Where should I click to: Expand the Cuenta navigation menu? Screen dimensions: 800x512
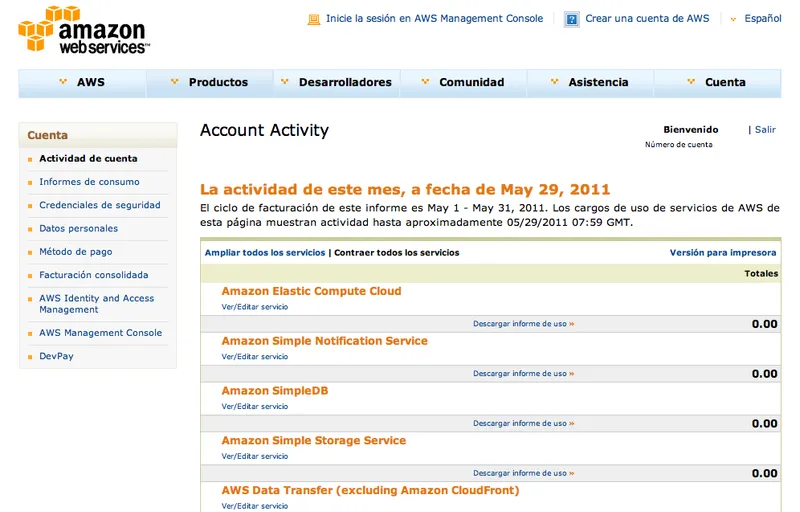click(x=717, y=82)
